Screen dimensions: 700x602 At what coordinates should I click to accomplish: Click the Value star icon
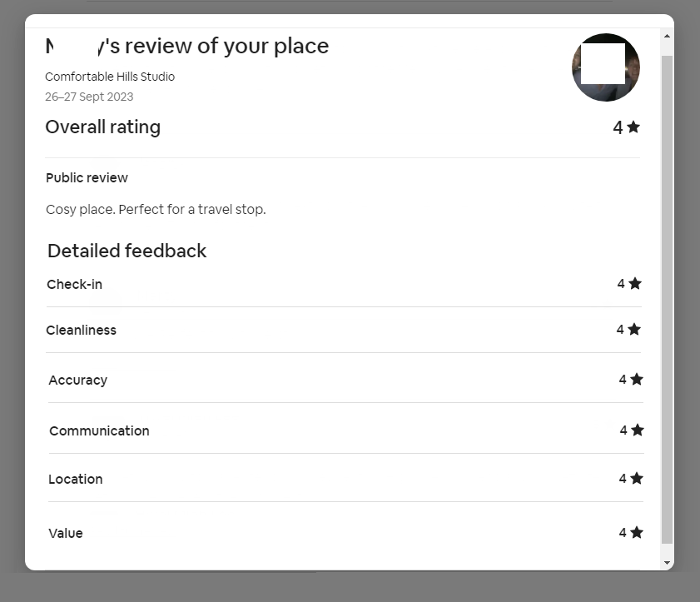pos(637,533)
